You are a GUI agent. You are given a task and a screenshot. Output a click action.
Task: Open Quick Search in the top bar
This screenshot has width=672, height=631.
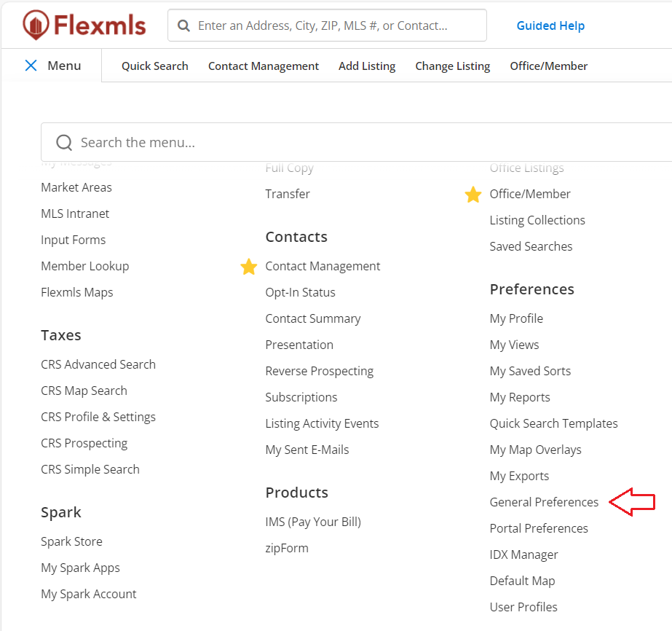pyautogui.click(x=154, y=66)
